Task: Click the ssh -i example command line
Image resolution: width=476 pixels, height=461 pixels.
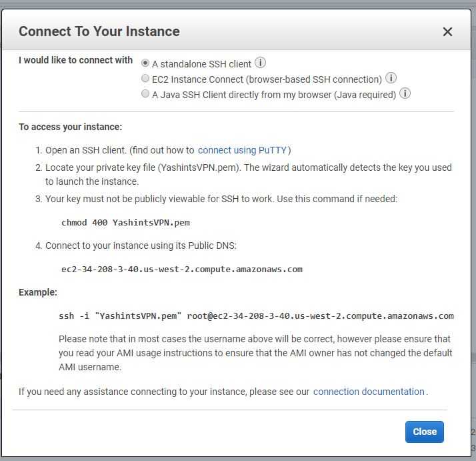Action: tap(256, 316)
